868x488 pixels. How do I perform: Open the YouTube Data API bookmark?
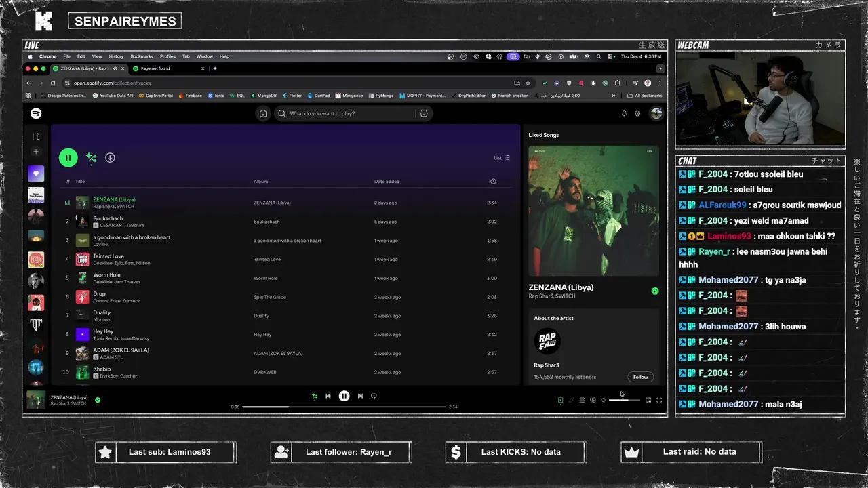pyautogui.click(x=113, y=96)
